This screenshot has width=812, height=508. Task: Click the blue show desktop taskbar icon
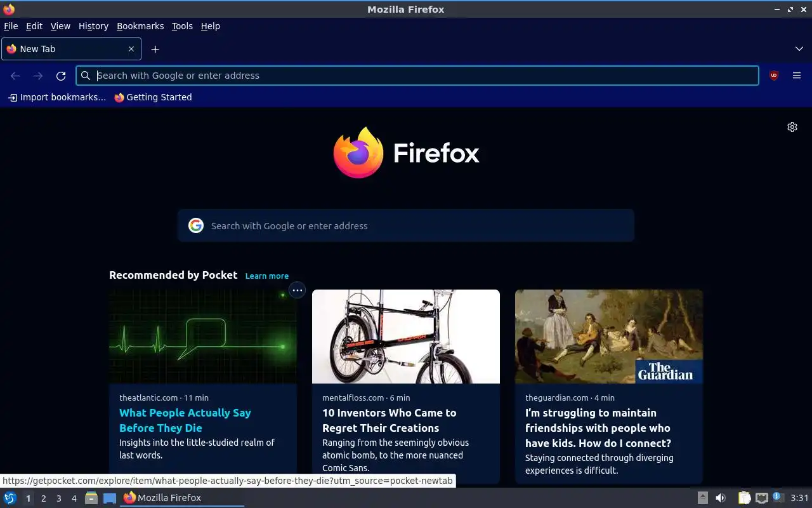coord(110,498)
